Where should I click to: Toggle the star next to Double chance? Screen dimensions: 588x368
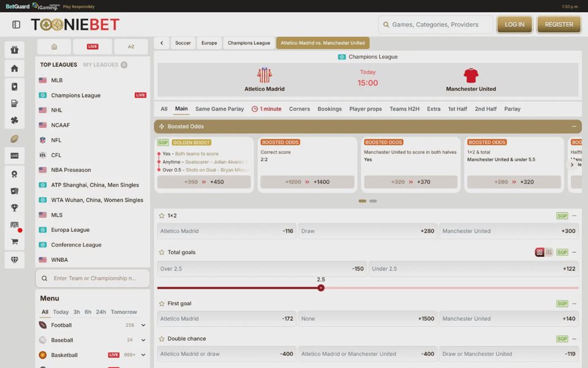click(x=162, y=339)
